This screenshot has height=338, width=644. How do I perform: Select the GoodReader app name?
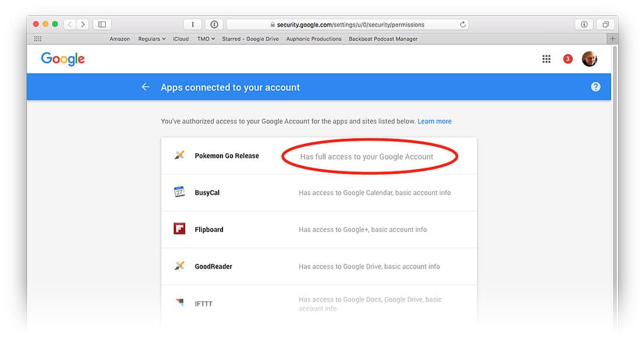pos(213,267)
